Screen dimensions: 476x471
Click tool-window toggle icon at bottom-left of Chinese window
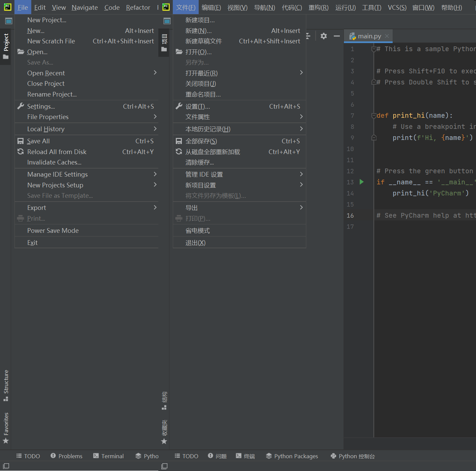click(x=164, y=466)
